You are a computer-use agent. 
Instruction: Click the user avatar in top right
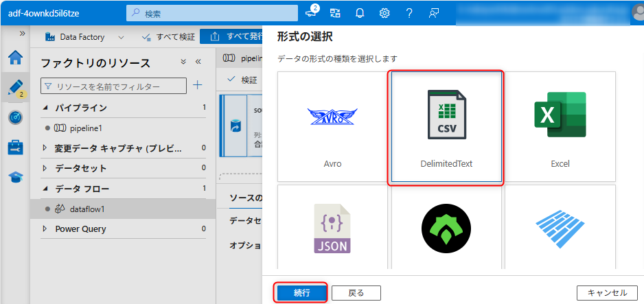[637, 12]
